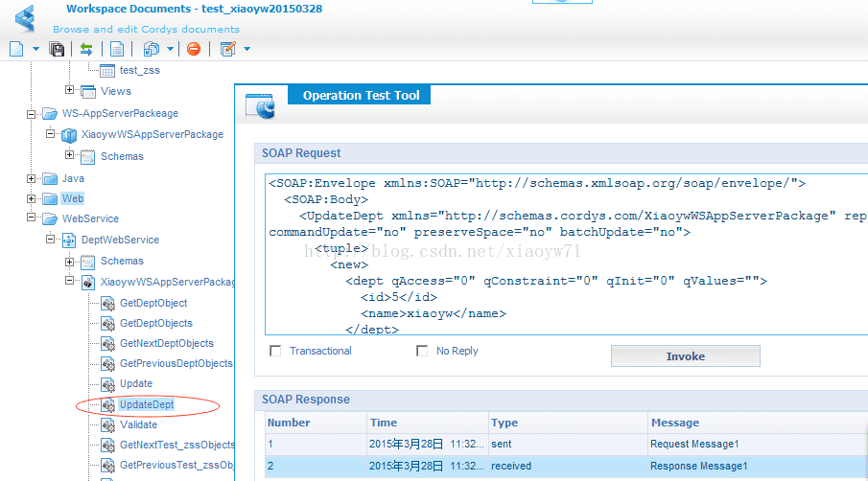
Task: Click the SOAP Response section header
Action: tap(561, 400)
